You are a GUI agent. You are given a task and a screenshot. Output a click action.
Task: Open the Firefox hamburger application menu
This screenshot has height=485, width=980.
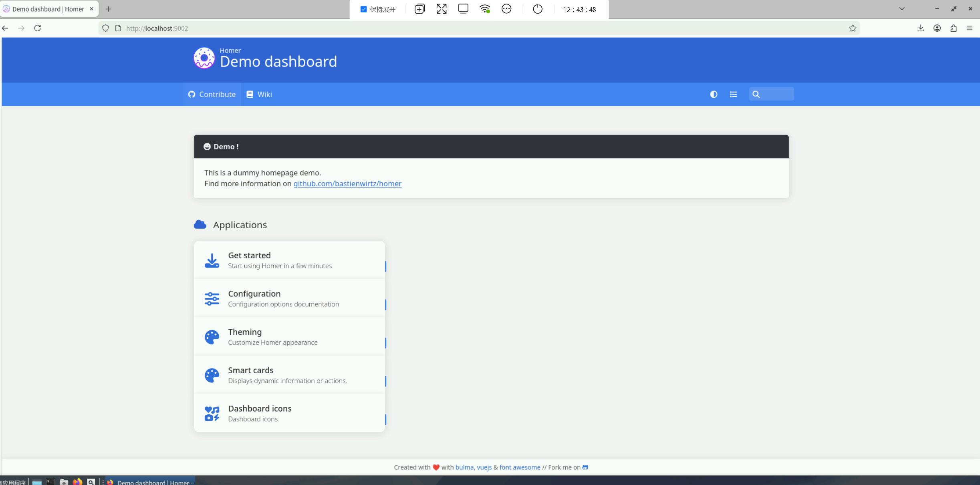970,28
